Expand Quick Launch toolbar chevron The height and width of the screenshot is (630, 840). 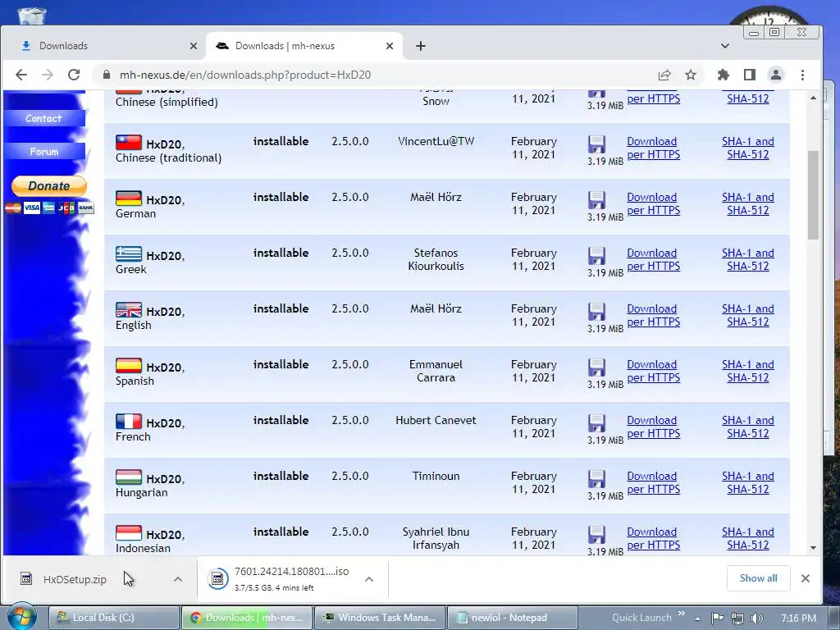[x=682, y=614]
